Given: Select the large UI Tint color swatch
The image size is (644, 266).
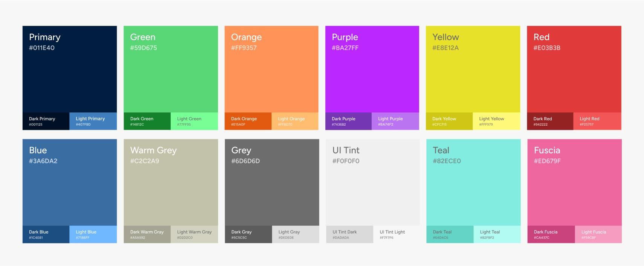Looking at the screenshot, I should (x=373, y=182).
